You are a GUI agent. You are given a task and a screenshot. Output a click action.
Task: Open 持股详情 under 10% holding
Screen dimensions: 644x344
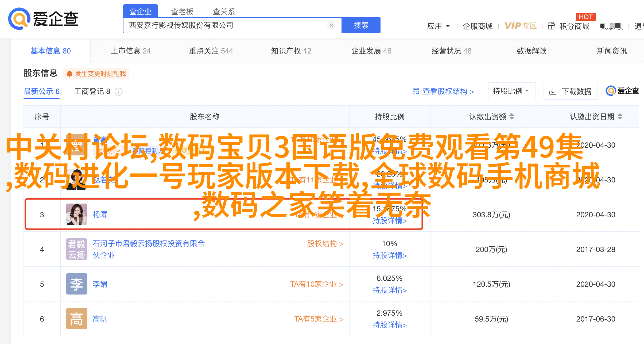[x=390, y=255]
